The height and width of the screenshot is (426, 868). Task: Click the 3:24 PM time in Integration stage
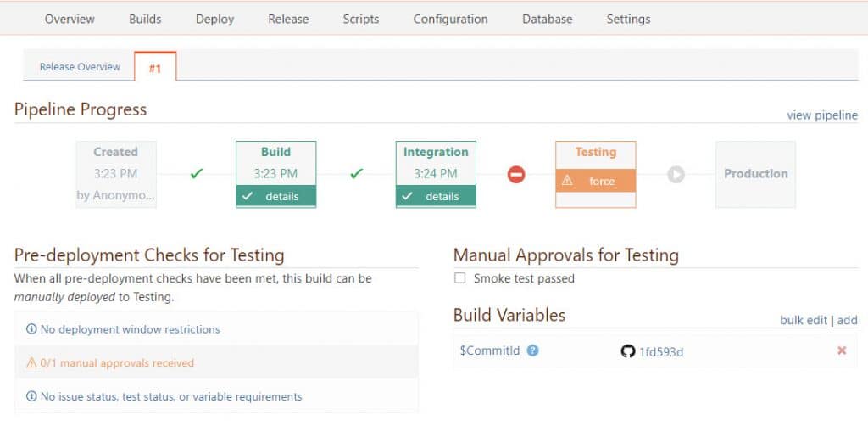point(436,173)
